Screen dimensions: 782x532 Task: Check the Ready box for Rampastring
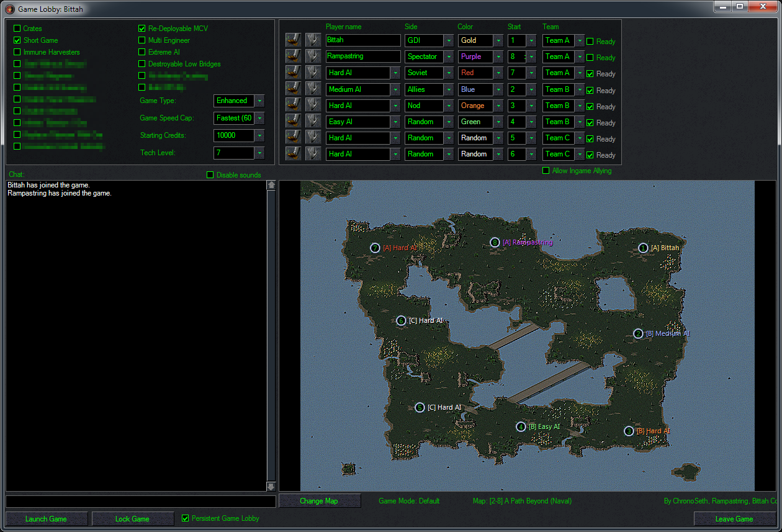pos(590,57)
